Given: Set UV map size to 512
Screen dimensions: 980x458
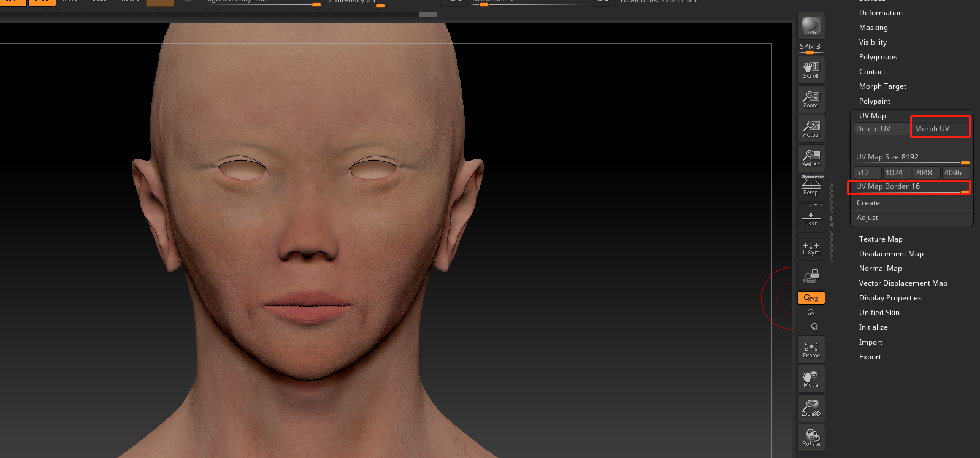Looking at the screenshot, I should [x=867, y=173].
